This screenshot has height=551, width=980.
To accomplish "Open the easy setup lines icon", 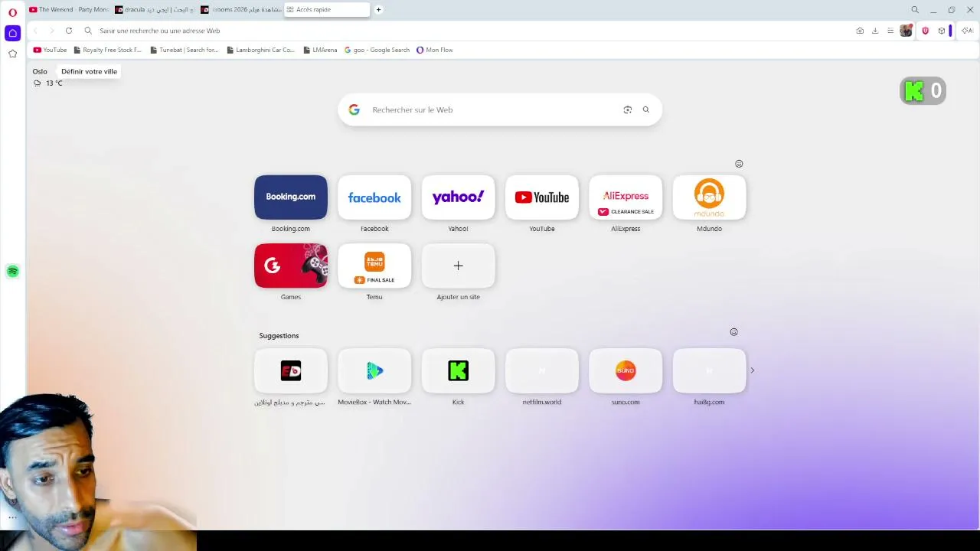I will pos(890,31).
